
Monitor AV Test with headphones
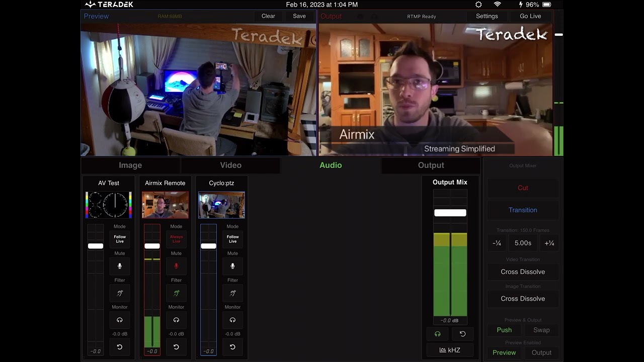click(120, 320)
